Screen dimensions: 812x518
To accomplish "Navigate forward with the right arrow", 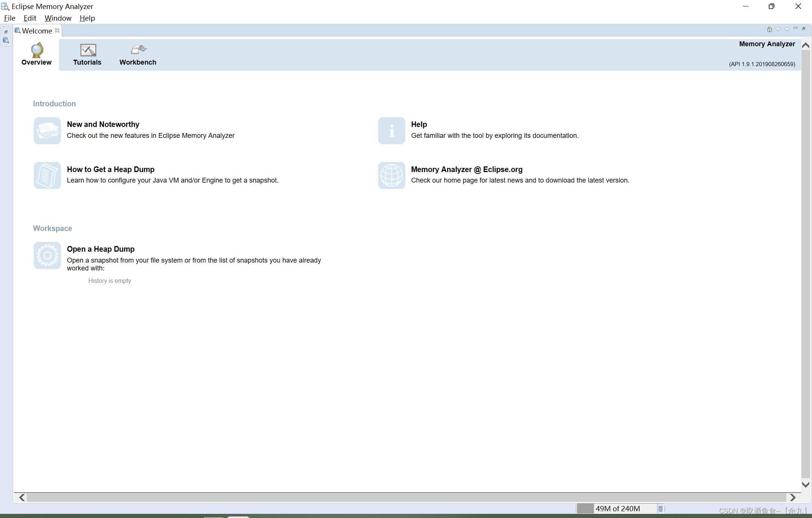I will point(787,29).
